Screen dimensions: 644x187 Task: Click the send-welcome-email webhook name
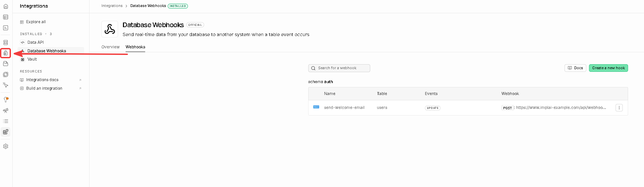click(x=344, y=108)
